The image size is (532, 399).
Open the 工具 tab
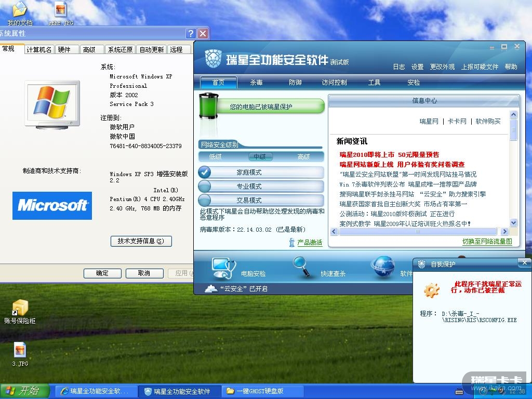(374, 82)
